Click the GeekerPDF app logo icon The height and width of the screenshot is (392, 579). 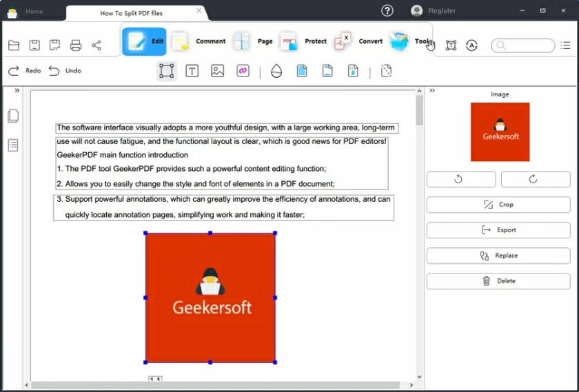(12, 13)
